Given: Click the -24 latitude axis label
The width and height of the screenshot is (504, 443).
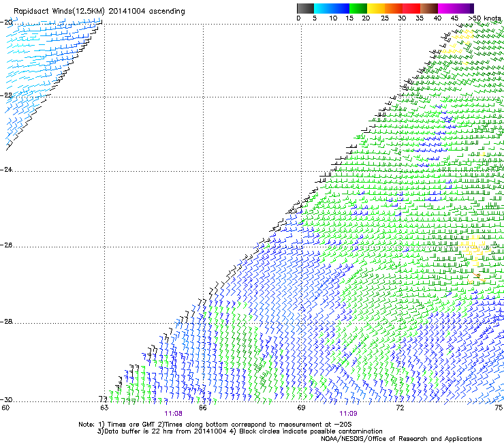Looking at the screenshot, I should (x=6, y=170).
